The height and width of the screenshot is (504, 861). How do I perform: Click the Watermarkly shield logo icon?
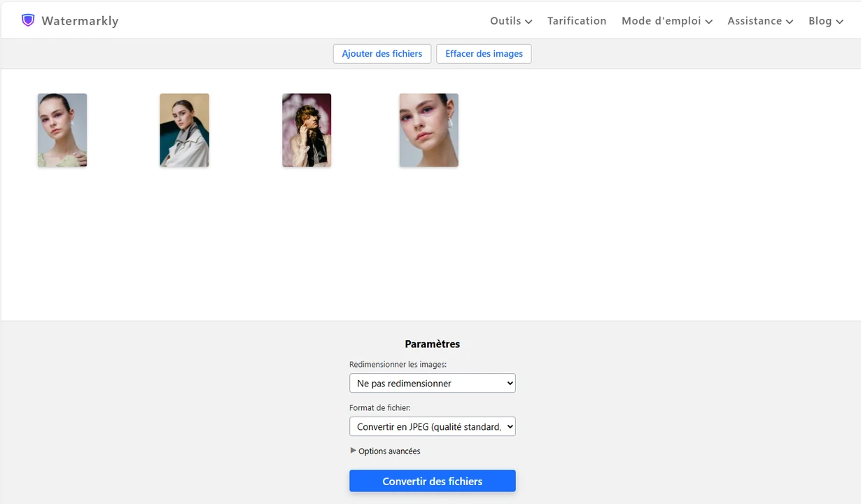pos(28,20)
